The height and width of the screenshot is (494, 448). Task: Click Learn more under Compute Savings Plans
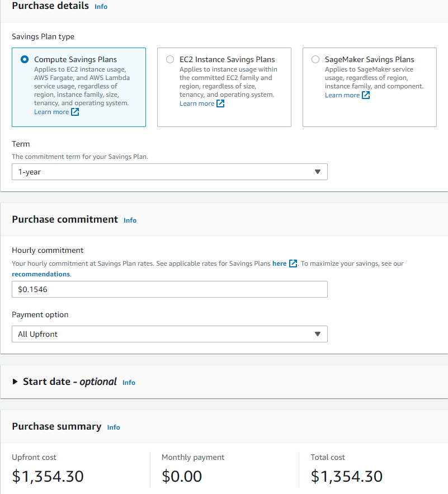(x=51, y=112)
